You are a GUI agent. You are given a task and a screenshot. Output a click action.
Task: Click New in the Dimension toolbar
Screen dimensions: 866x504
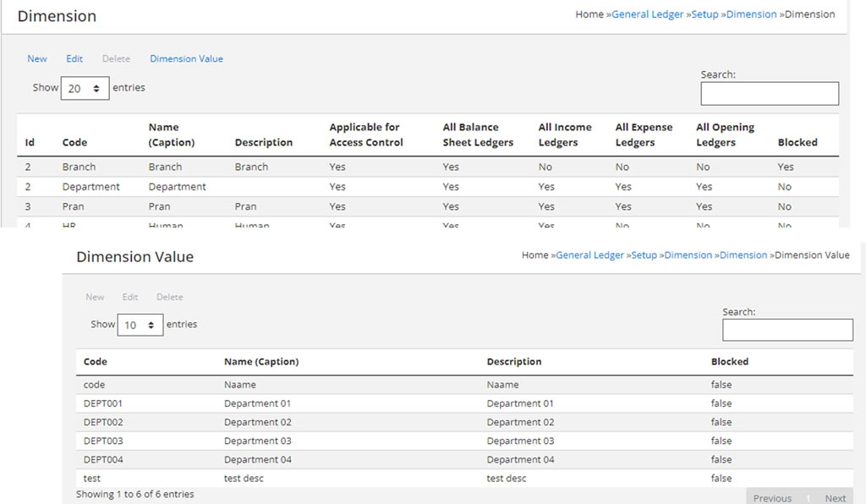[37, 59]
